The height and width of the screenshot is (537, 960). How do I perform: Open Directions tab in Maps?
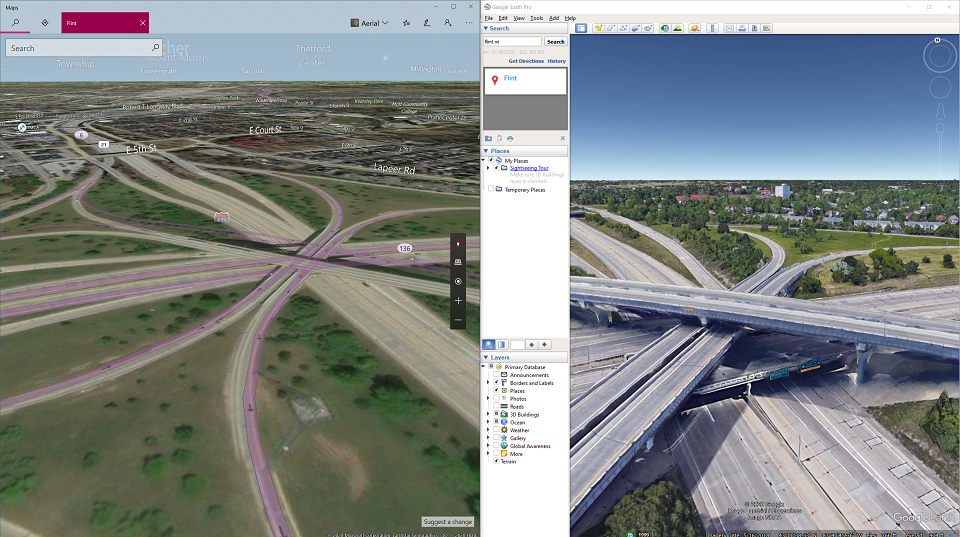[45, 23]
